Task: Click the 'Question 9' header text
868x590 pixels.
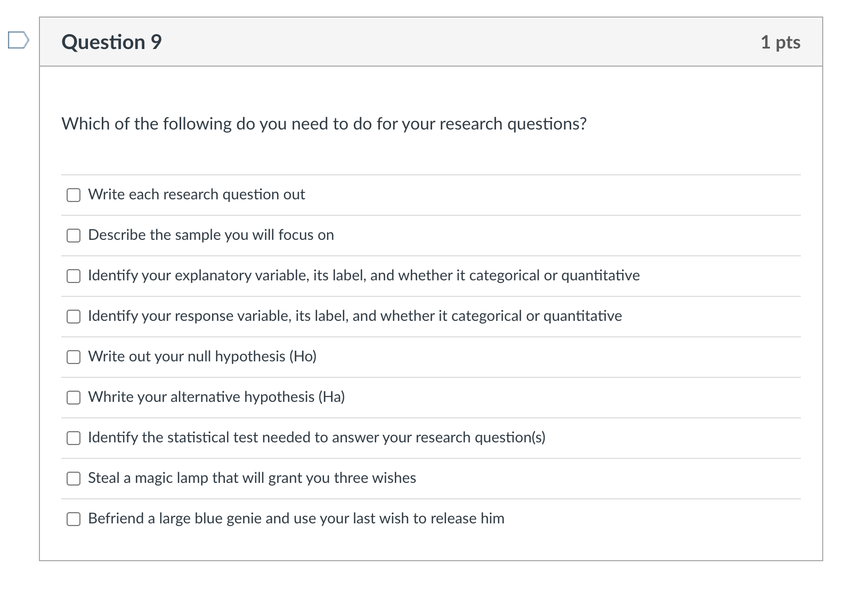Action: pyautogui.click(x=111, y=42)
